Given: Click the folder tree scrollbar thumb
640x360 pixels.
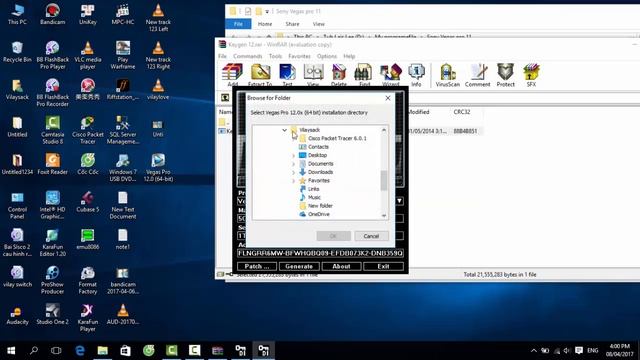Looking at the screenshot, I should click(384, 180).
